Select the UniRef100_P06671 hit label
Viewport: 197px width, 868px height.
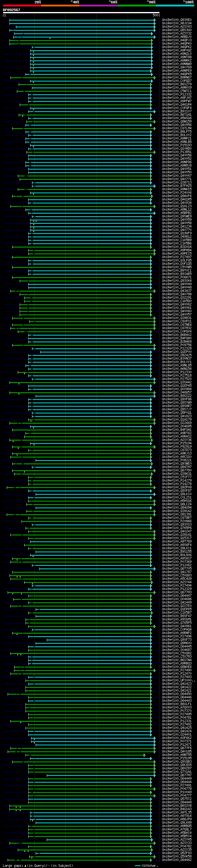coord(177,277)
